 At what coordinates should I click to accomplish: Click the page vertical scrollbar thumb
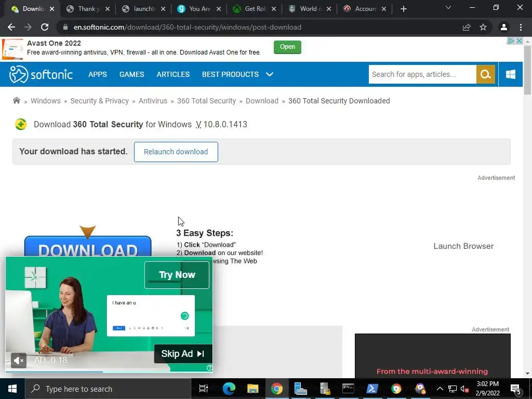pos(527,70)
